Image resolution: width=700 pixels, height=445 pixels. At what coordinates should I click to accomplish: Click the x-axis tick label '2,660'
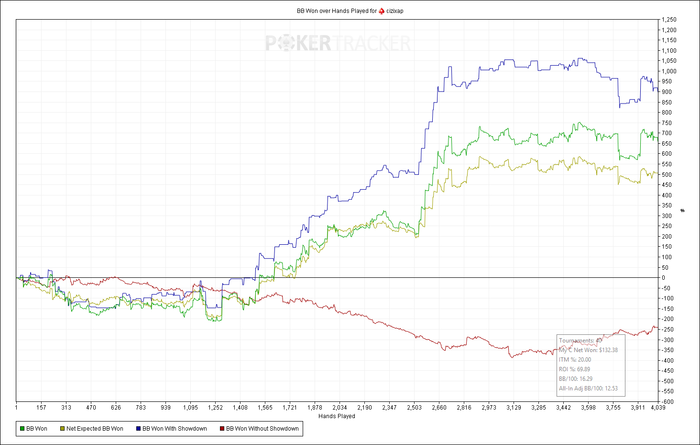click(439, 408)
